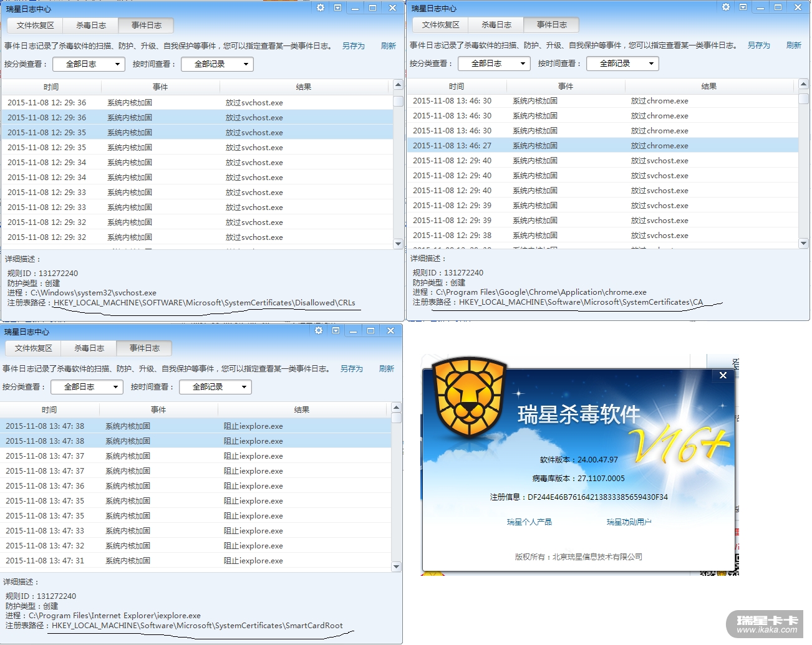The width and height of the screenshot is (812, 645).
Task: Switch to 杀毒日志 tab in iexplore.exe log window
Action: pos(89,348)
